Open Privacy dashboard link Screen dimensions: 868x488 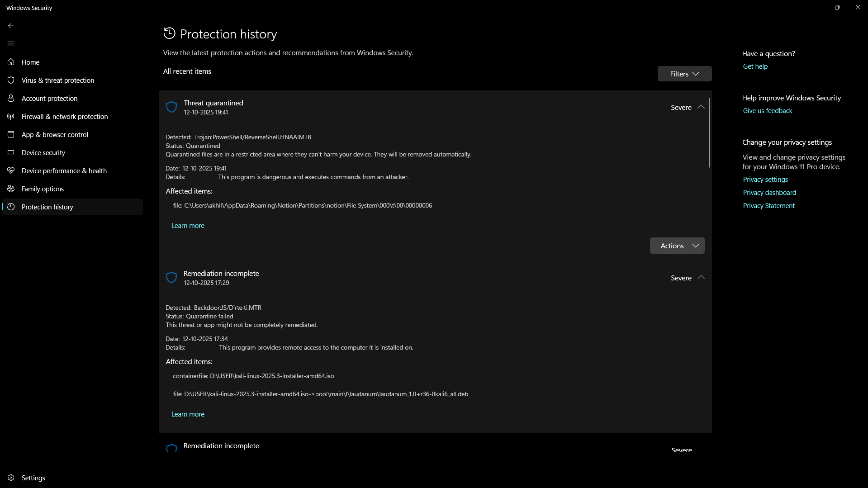pyautogui.click(x=769, y=192)
